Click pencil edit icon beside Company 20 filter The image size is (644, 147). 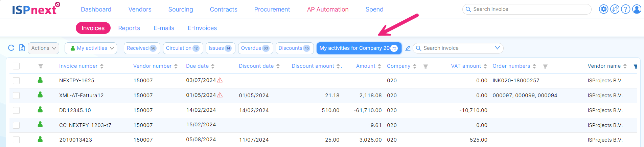point(408,48)
